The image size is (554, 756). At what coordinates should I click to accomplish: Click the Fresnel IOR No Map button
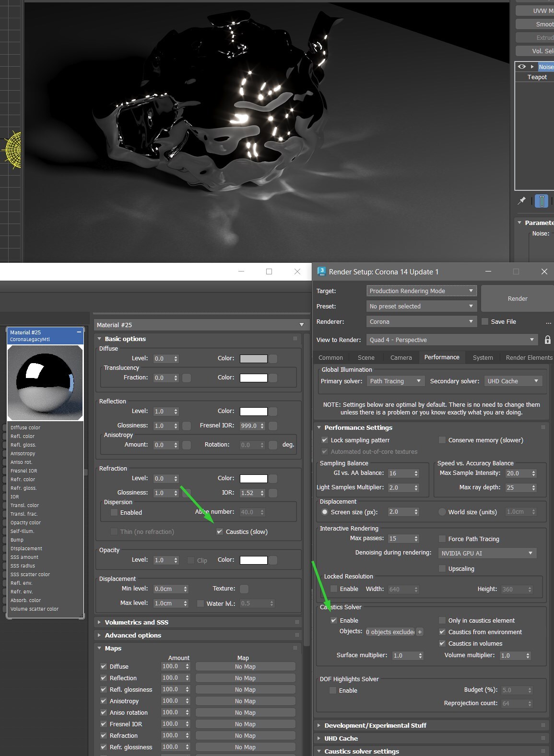coord(245,724)
